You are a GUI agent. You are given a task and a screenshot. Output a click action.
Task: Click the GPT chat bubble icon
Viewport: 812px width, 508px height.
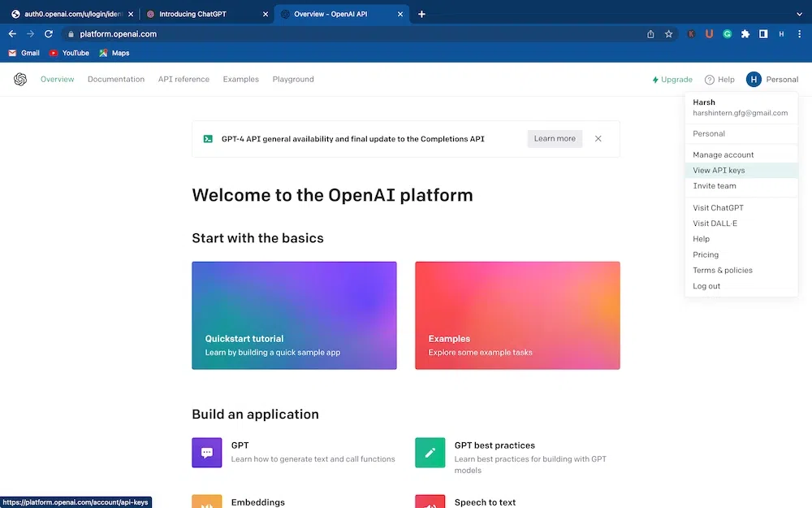pyautogui.click(x=206, y=453)
